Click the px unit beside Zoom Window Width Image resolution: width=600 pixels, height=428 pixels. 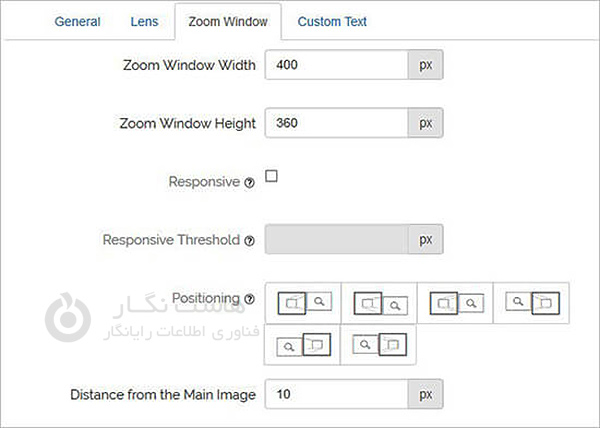425,66
